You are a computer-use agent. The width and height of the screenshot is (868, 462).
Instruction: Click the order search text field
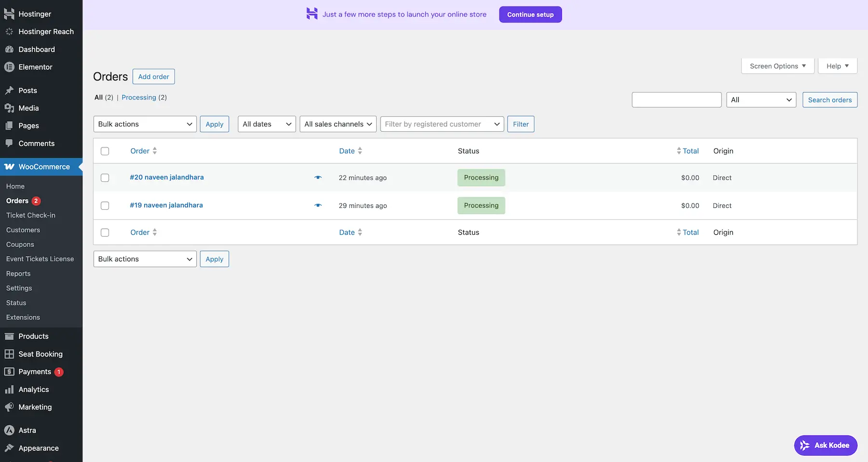(676, 100)
